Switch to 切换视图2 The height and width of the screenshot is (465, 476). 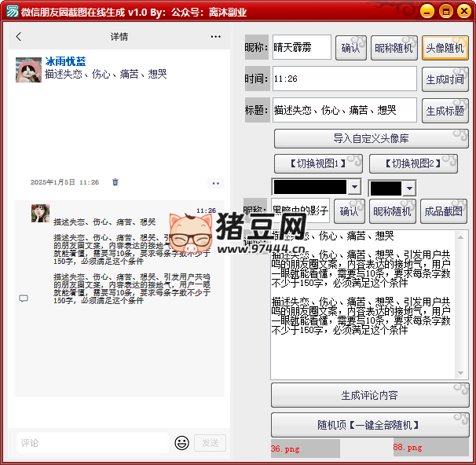coord(413,163)
